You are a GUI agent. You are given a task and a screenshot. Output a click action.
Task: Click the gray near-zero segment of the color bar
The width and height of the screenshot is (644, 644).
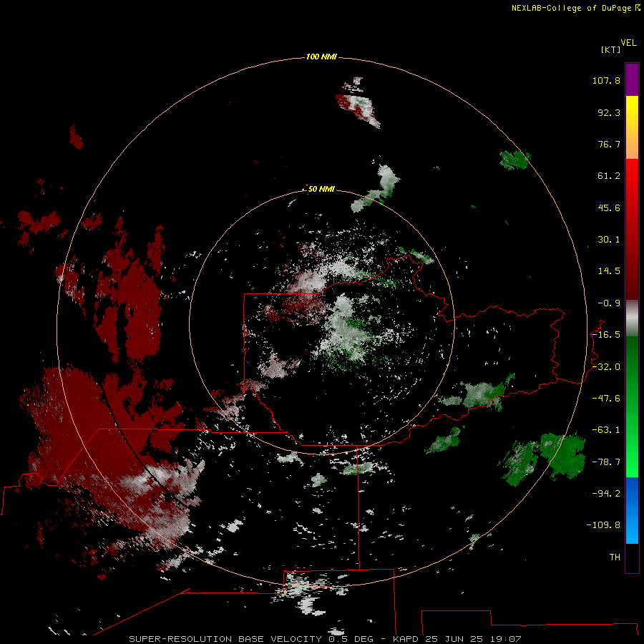click(632, 318)
